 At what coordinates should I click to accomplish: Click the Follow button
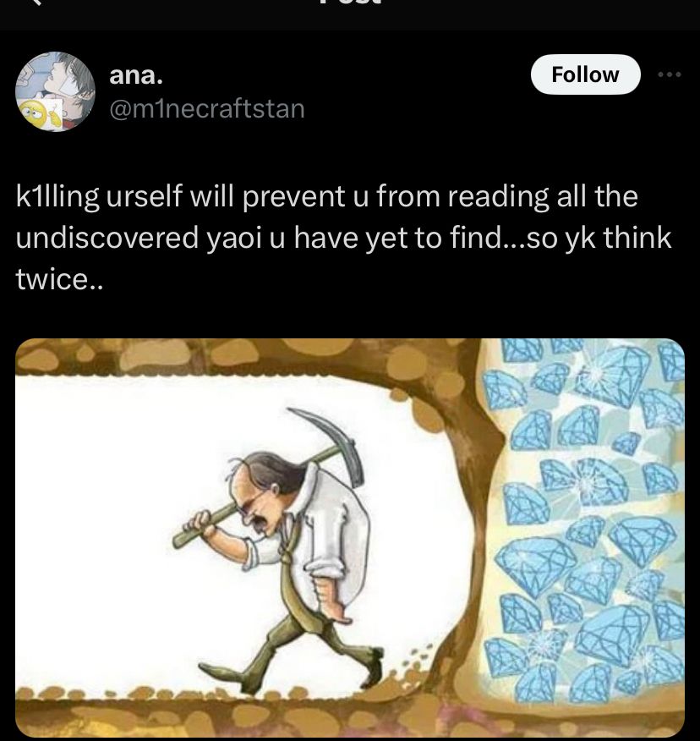point(585,74)
